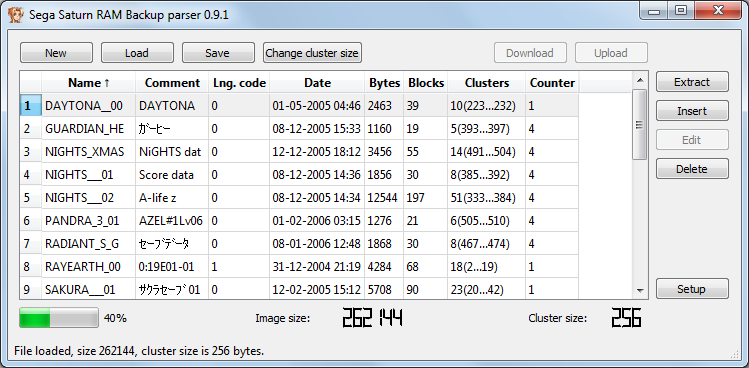The height and width of the screenshot is (368, 749).
Task: Sort by the Lng. code column header
Action: (239, 83)
